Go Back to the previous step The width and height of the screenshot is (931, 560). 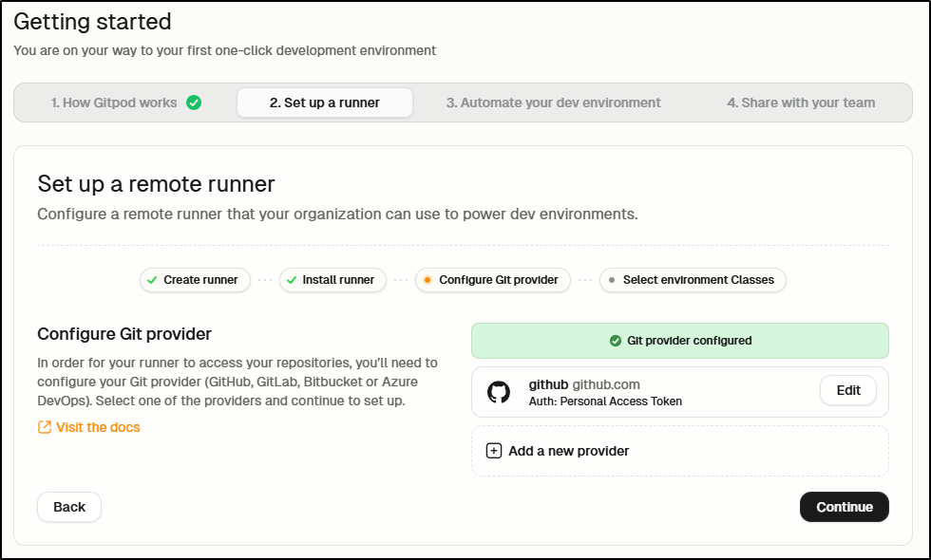69,507
